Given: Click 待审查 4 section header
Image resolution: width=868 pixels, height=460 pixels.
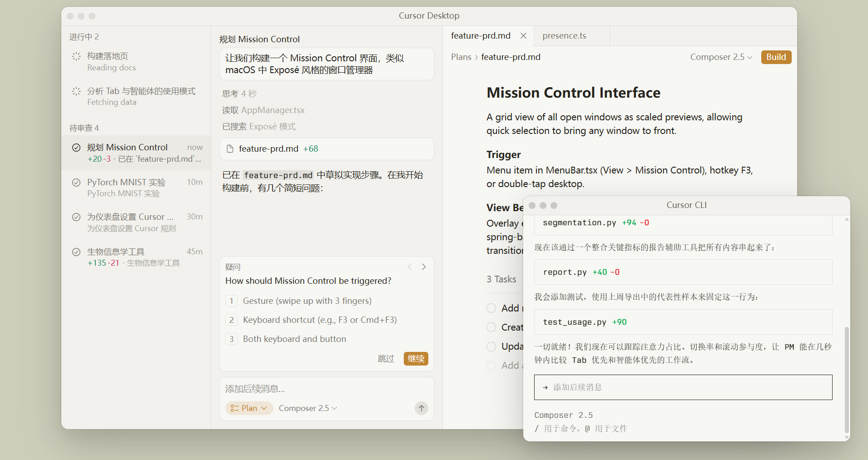Looking at the screenshot, I should coord(84,129).
